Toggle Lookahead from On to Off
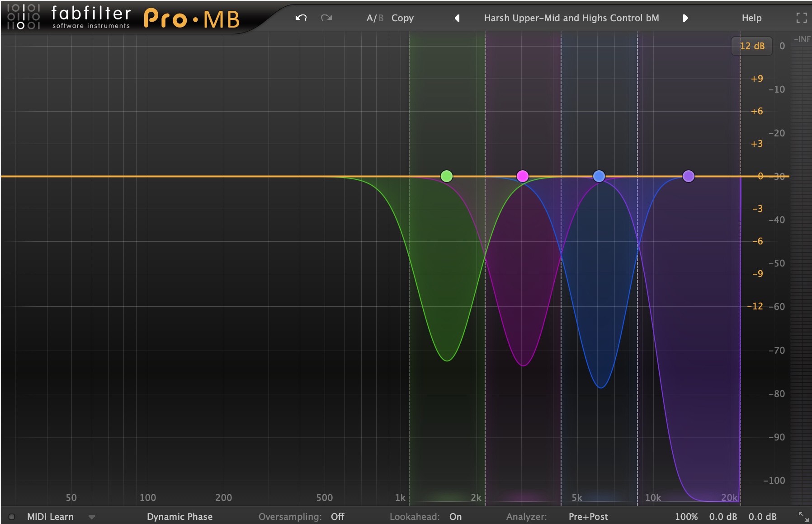812x524 pixels. pos(456,517)
